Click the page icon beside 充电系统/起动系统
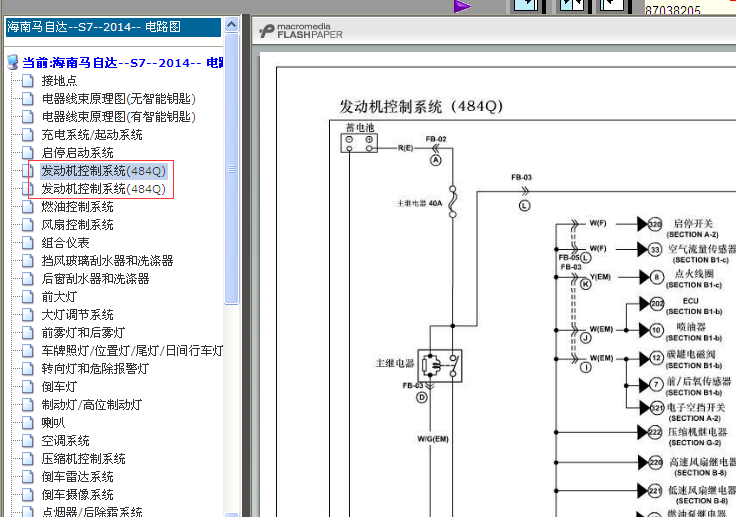Screen dimensions: 736x517 [28, 135]
